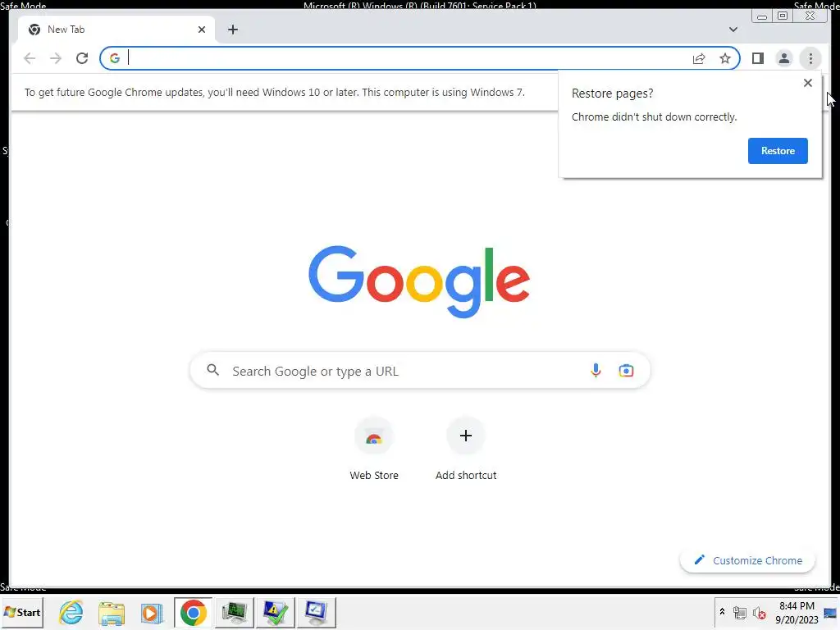Open a new tab with the plus button
840x630 pixels.
pos(232,30)
